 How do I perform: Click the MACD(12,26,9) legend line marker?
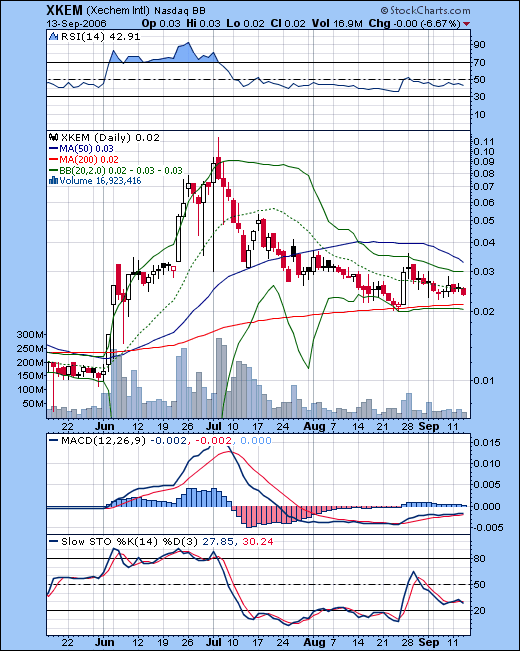pos(54,441)
